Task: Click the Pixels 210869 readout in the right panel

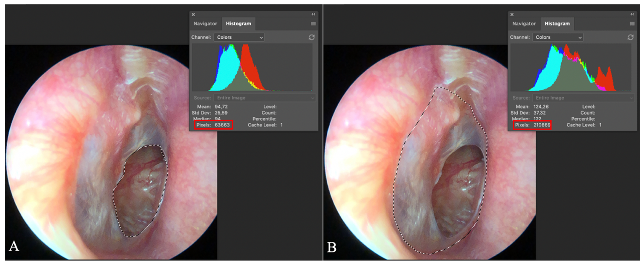Action: click(x=532, y=125)
